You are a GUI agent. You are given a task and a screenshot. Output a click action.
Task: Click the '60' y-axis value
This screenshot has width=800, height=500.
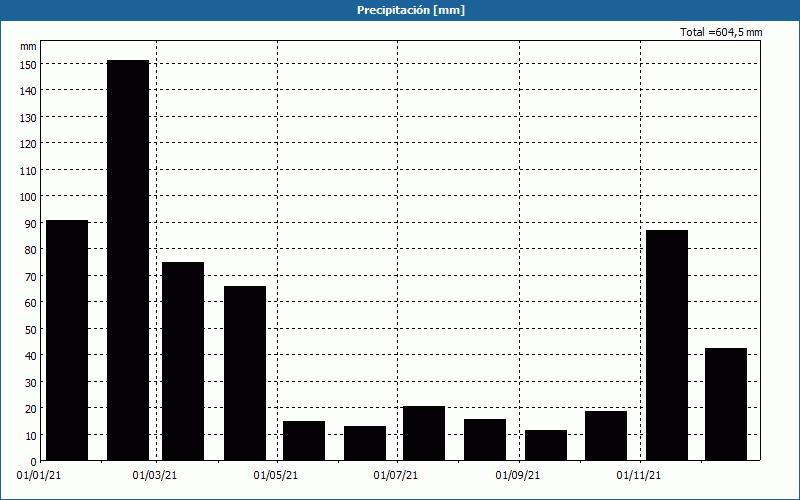click(x=31, y=303)
